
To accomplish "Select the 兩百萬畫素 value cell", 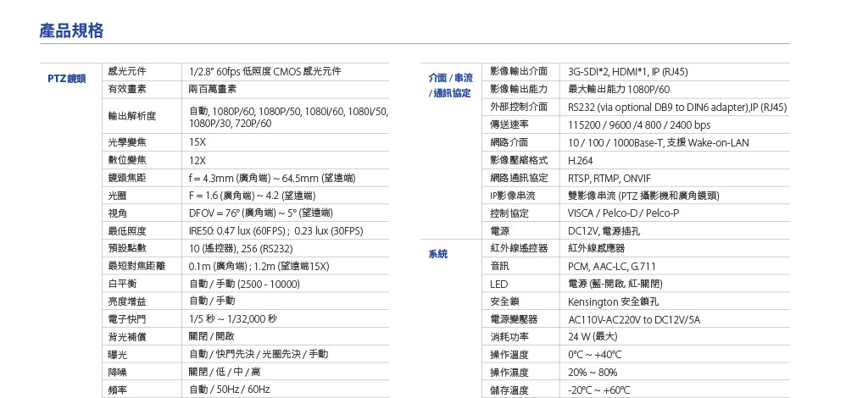I will coord(213,89).
